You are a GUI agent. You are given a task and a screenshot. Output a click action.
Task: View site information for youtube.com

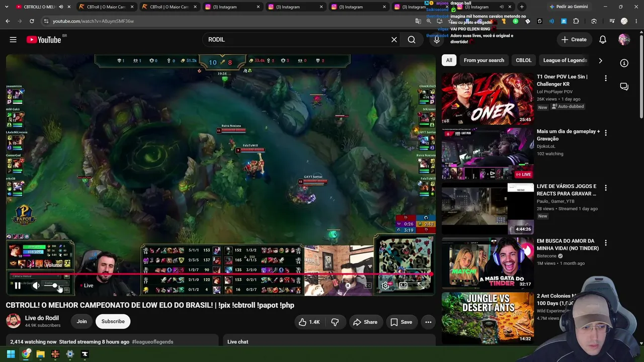click(46, 21)
